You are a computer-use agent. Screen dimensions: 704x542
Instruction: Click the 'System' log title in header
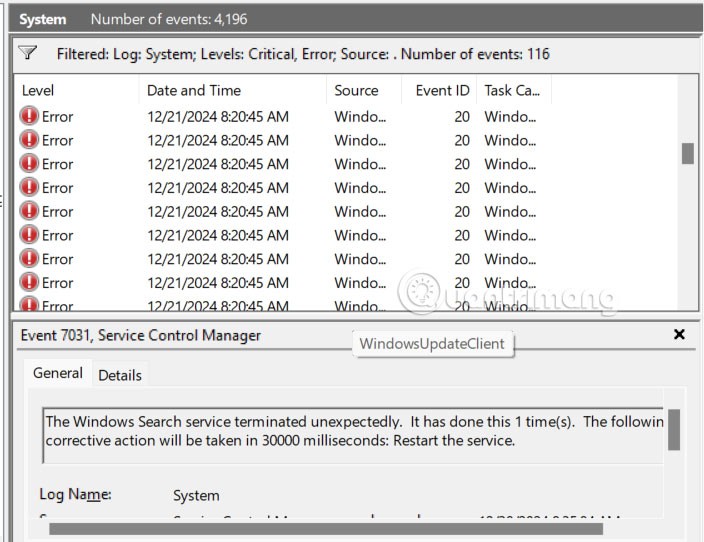43,19
